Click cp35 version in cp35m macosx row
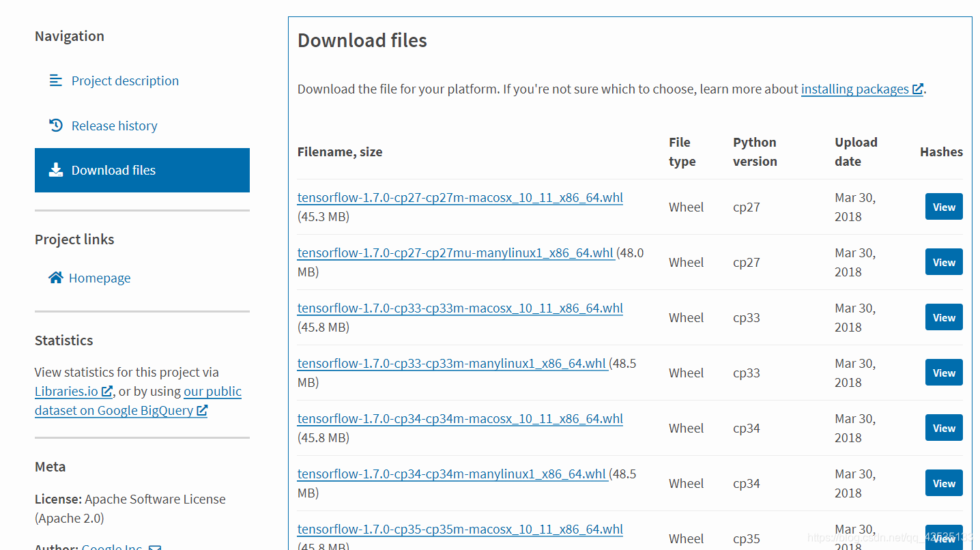980x550 pixels. (x=747, y=538)
